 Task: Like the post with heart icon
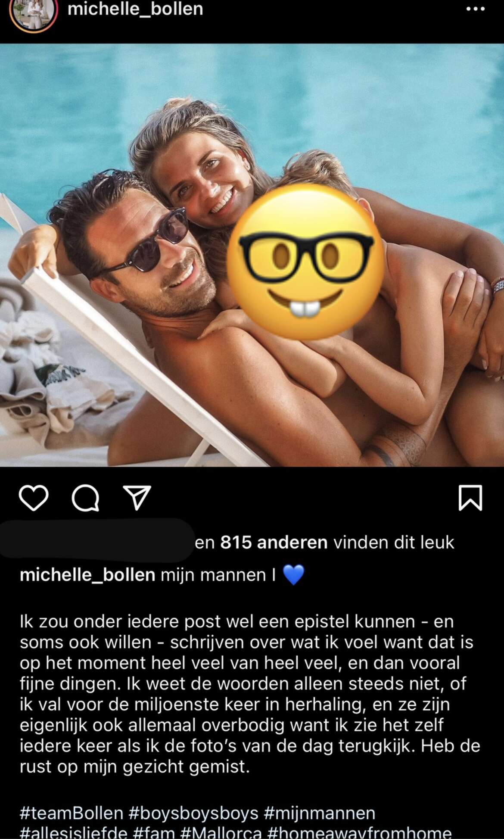34,498
